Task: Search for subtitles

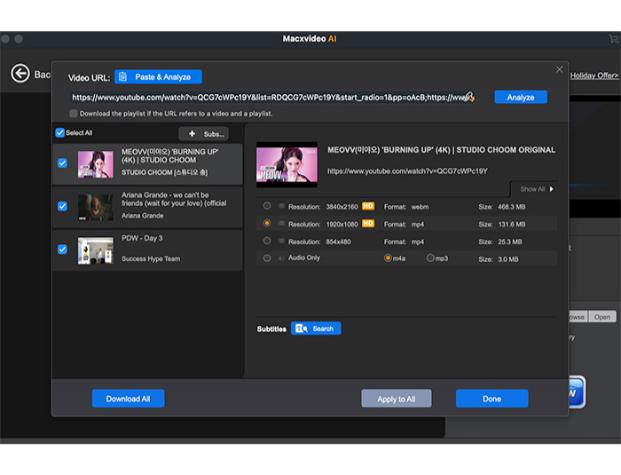Action: tap(316, 328)
